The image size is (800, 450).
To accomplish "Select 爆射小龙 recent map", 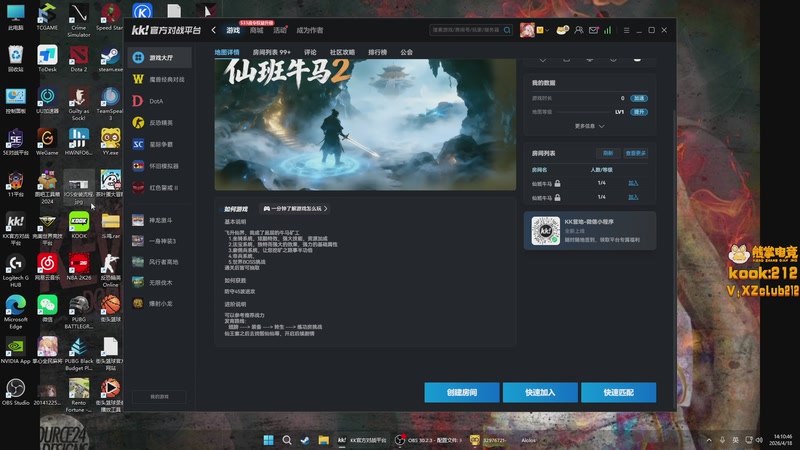I will pos(160,303).
